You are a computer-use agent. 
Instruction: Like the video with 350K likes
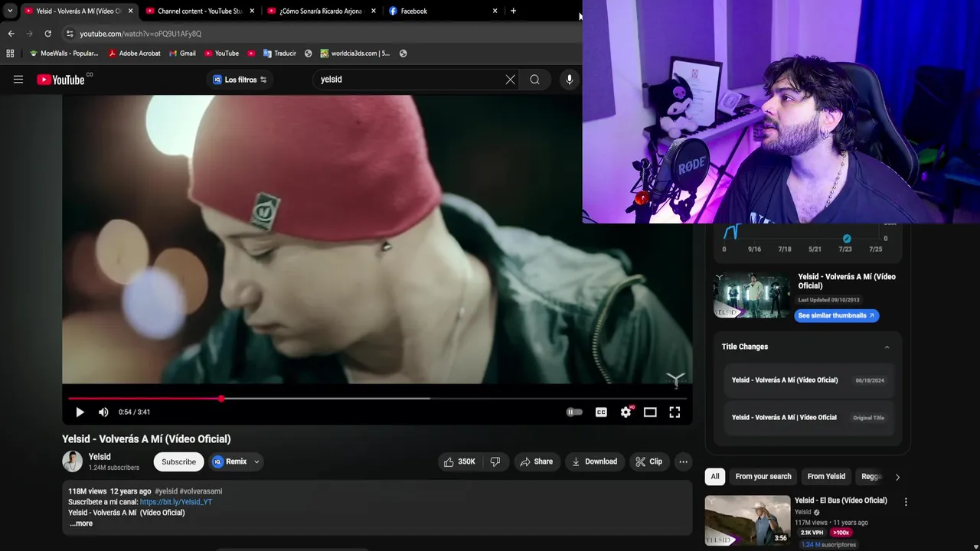[x=459, y=461]
